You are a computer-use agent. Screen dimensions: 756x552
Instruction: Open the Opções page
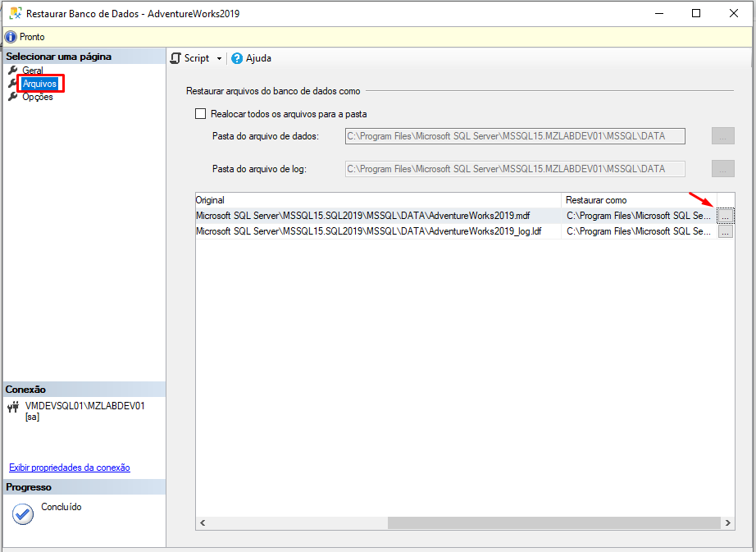coord(38,97)
